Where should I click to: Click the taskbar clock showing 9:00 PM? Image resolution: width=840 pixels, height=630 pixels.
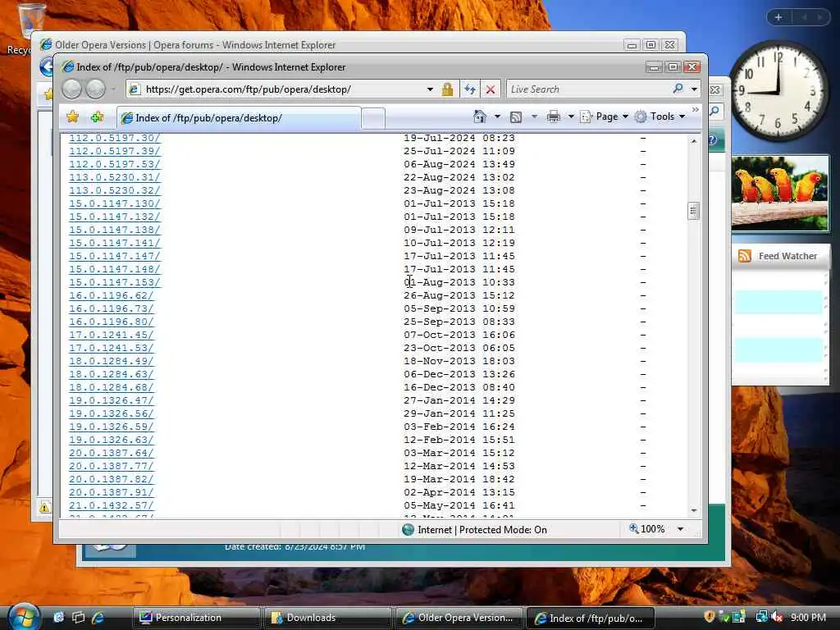[x=808, y=617]
